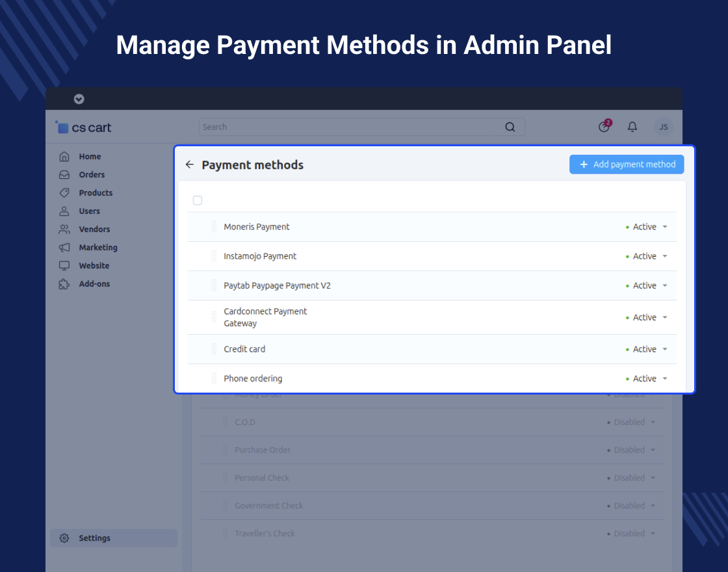Open the Government Check payment method
This screenshot has width=728, height=572.
[269, 506]
